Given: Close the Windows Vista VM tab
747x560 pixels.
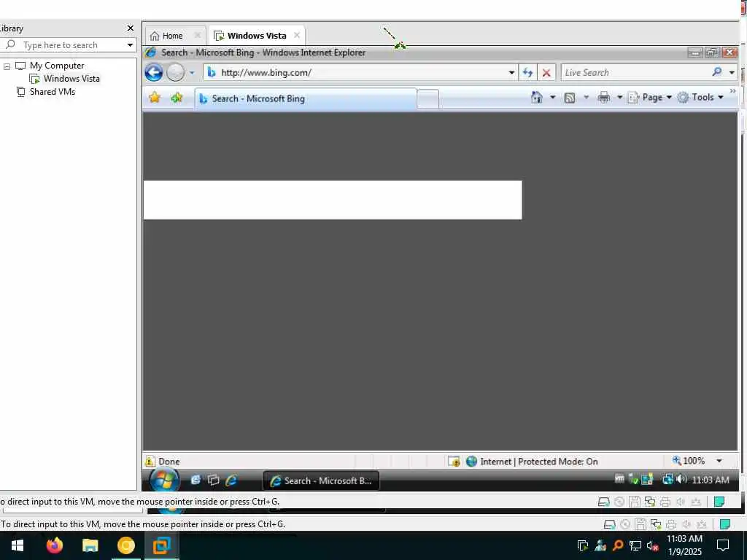Looking at the screenshot, I should coord(297,35).
